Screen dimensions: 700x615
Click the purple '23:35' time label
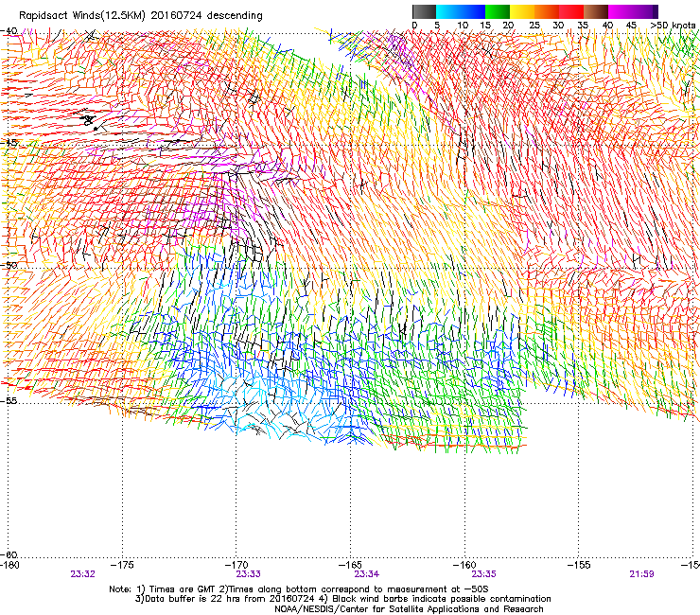(x=484, y=574)
